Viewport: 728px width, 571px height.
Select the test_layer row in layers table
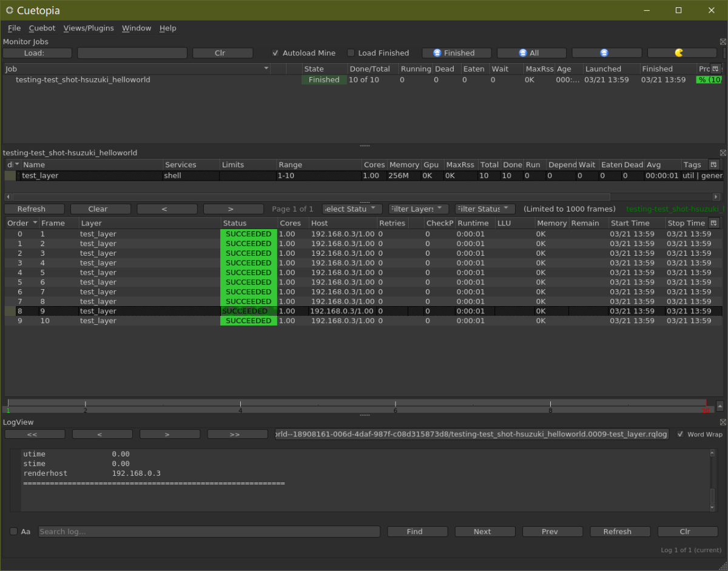pyautogui.click(x=363, y=175)
